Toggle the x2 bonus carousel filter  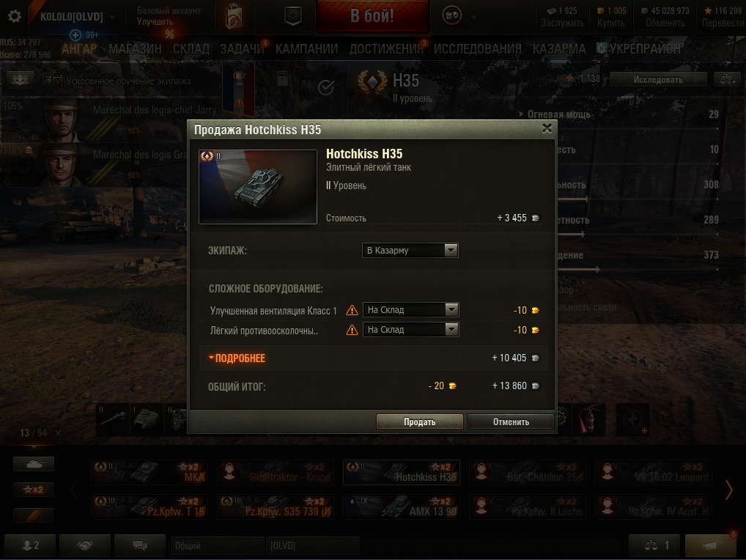click(x=34, y=489)
